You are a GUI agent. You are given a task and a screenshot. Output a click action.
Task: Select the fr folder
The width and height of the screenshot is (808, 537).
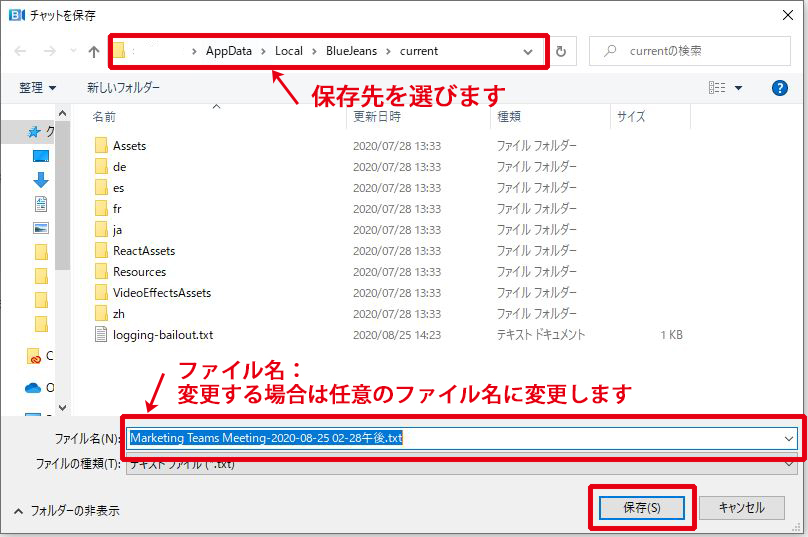coord(117,209)
